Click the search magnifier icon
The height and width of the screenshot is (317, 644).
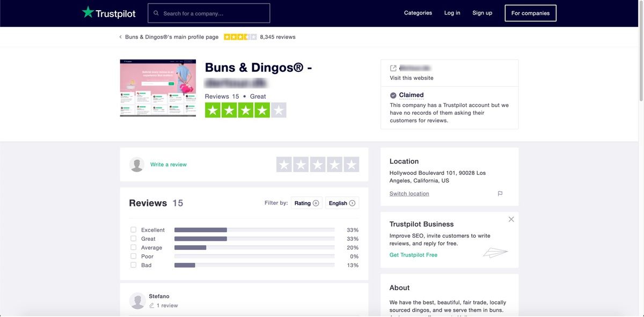[156, 13]
